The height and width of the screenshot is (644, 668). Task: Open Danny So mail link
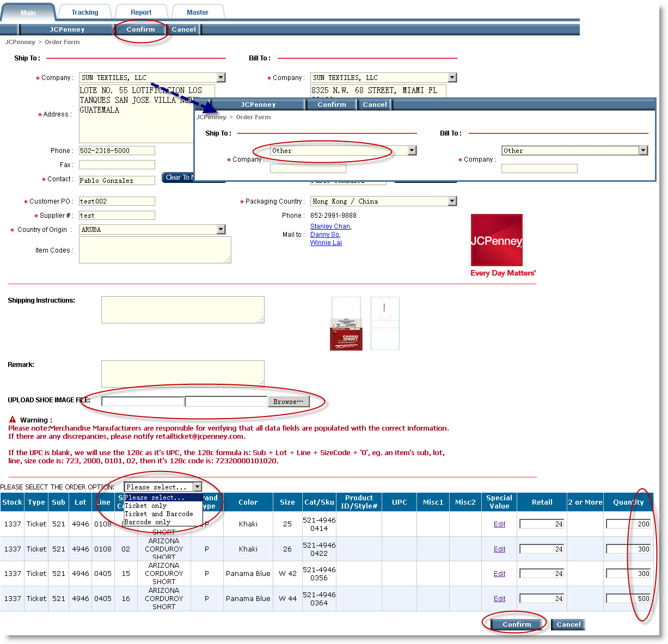(x=324, y=235)
